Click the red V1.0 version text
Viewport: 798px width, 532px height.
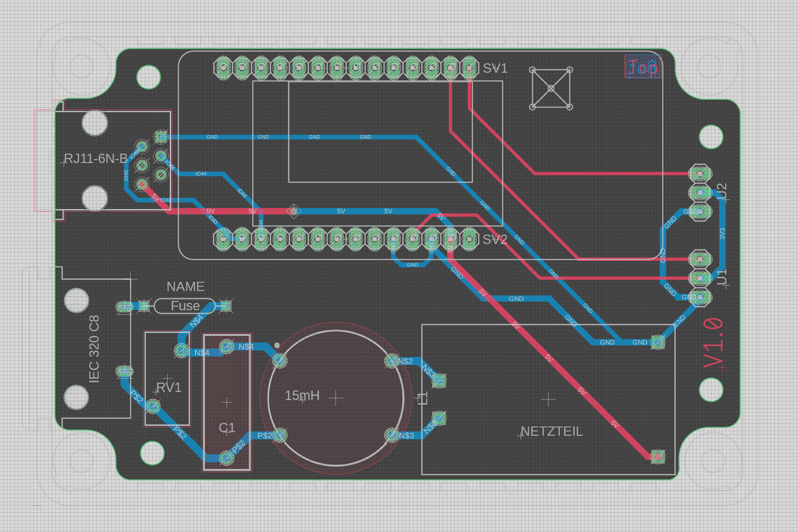(x=713, y=343)
